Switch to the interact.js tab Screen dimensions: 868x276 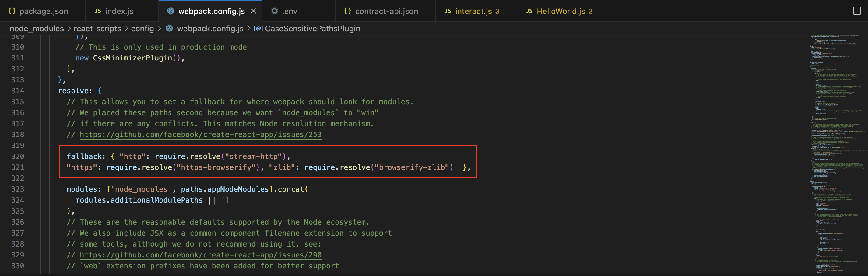[x=473, y=11]
